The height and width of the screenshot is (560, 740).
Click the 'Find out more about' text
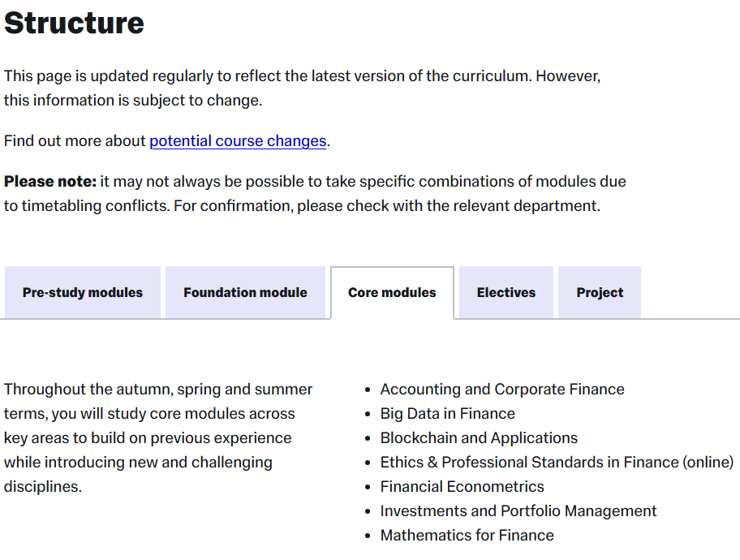pos(75,141)
